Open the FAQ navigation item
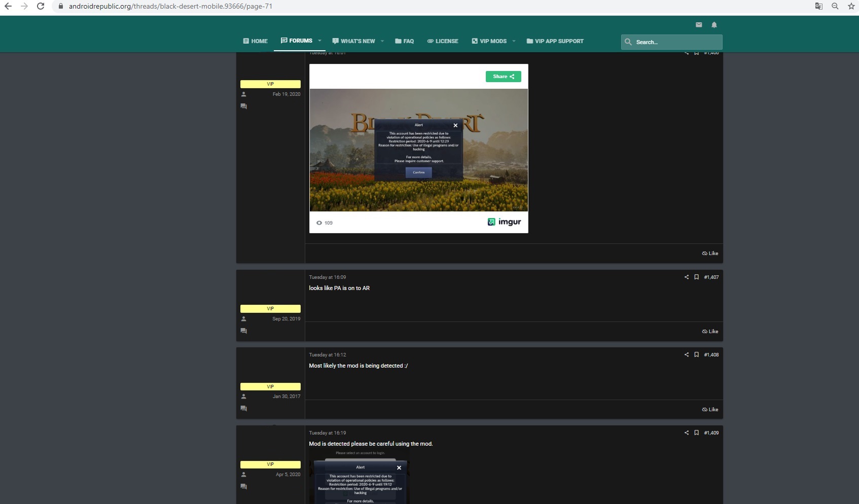This screenshot has height=504, width=859. (x=405, y=41)
